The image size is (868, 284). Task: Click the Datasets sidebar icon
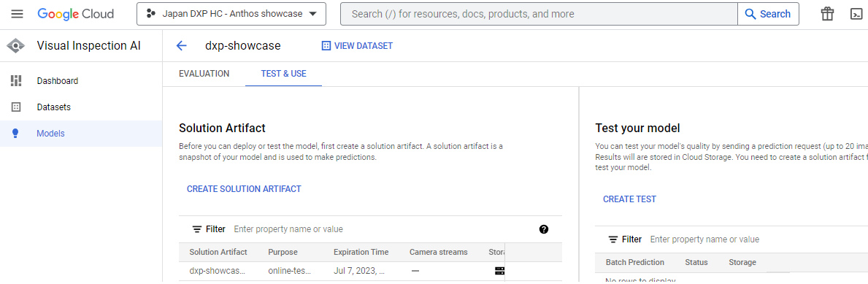(16, 107)
